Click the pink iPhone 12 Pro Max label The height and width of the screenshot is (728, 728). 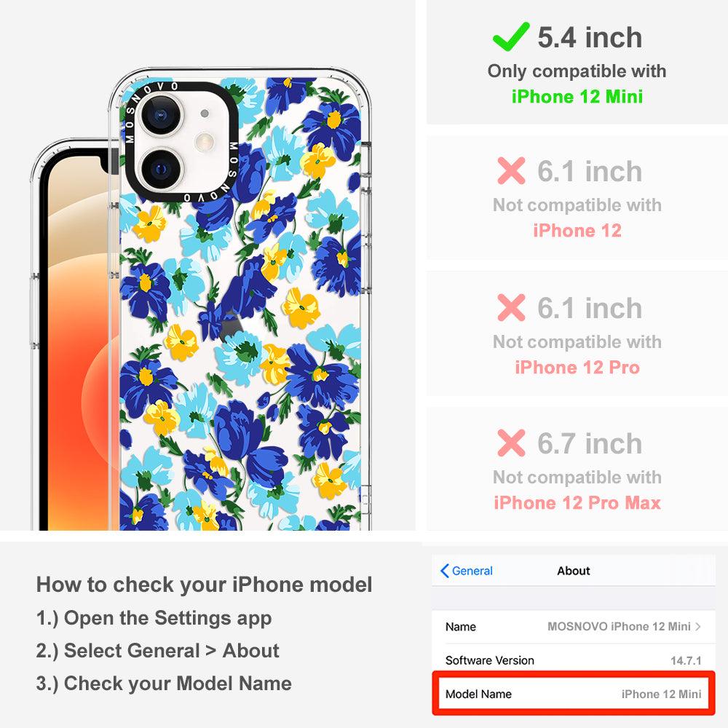577,503
